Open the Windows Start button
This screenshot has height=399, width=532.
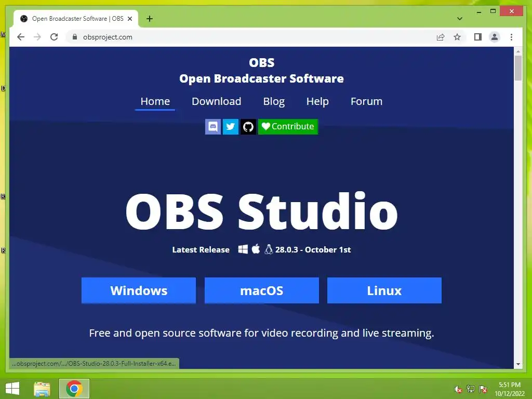[x=12, y=389]
